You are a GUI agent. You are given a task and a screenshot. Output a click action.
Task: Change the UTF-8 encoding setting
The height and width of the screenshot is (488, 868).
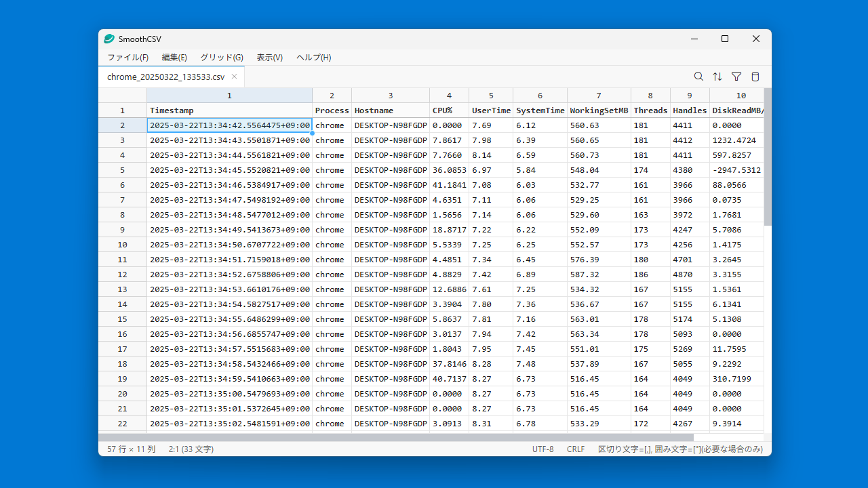tap(542, 449)
